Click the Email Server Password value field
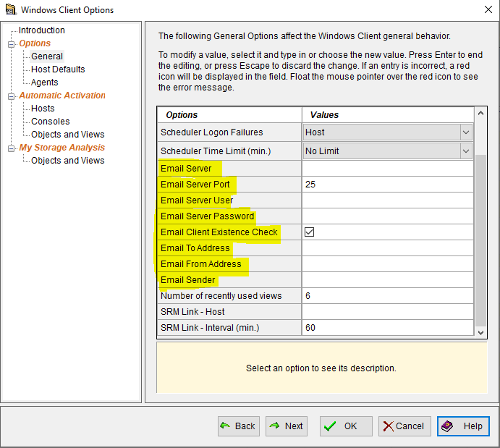Image resolution: width=500 pixels, height=448 pixels. coord(387,216)
